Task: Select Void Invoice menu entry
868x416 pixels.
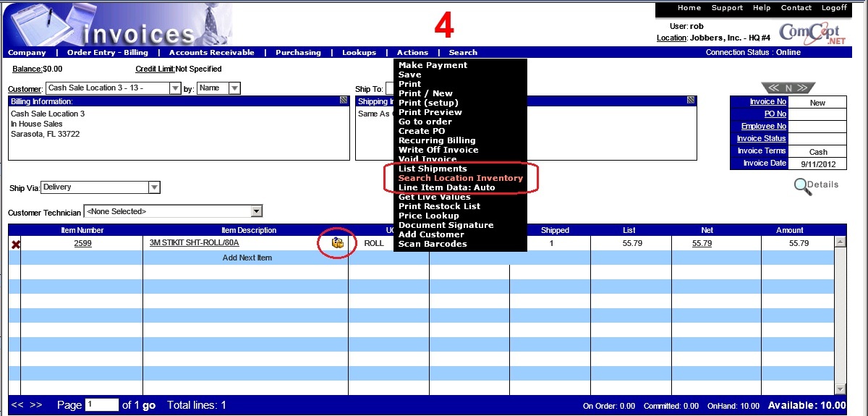Action: [x=427, y=159]
